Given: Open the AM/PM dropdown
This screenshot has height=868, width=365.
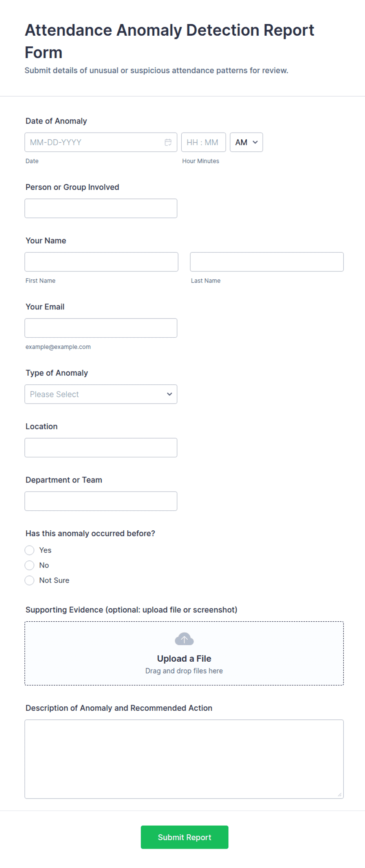Looking at the screenshot, I should 246,142.
